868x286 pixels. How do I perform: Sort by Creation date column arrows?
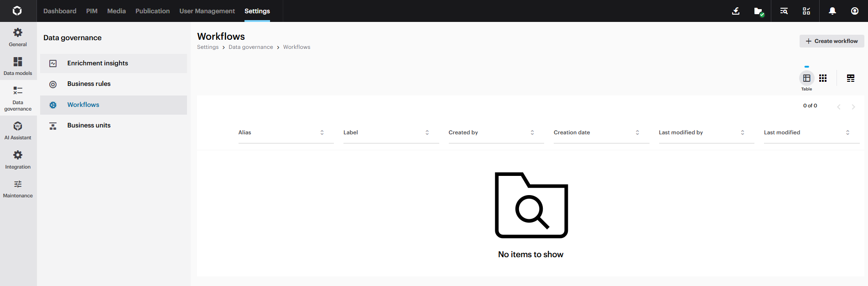point(637,132)
